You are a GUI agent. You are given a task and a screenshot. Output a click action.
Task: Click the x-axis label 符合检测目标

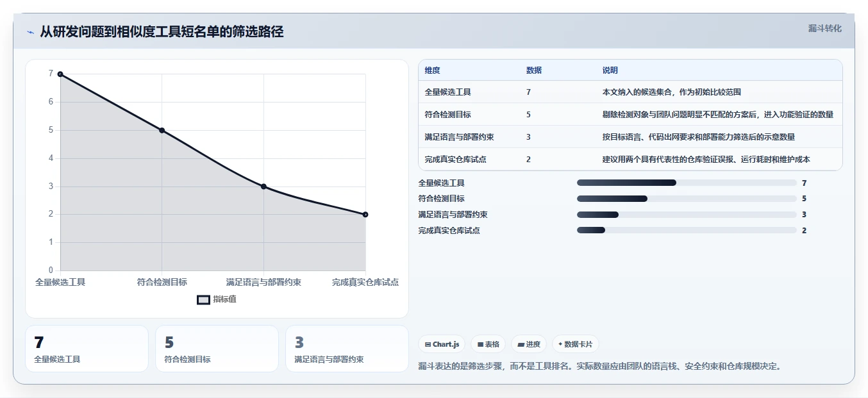click(162, 283)
